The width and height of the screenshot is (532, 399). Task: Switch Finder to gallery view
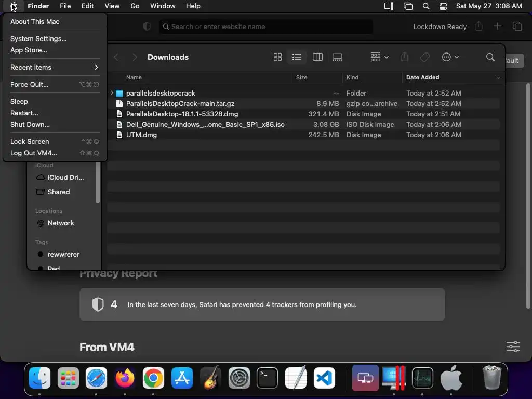click(337, 57)
